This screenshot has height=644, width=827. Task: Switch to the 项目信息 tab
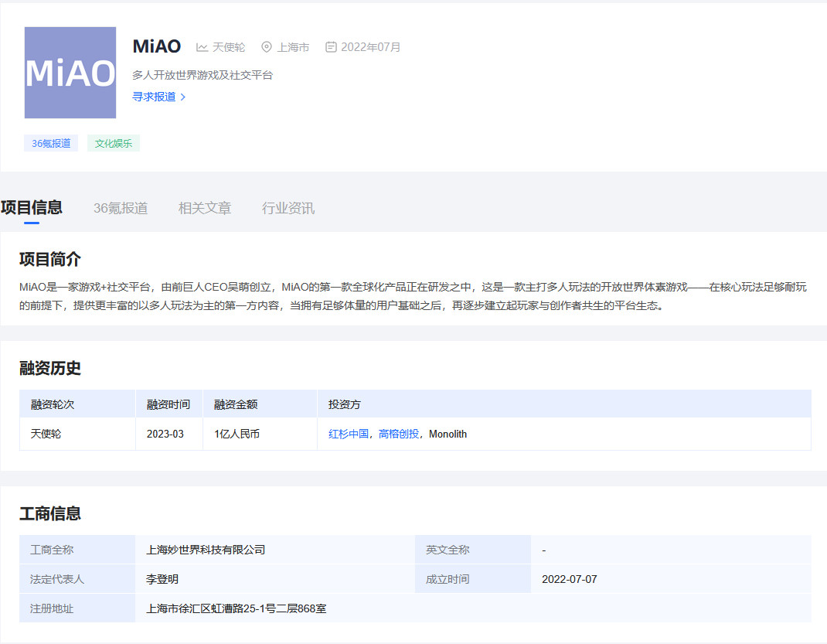pos(32,208)
